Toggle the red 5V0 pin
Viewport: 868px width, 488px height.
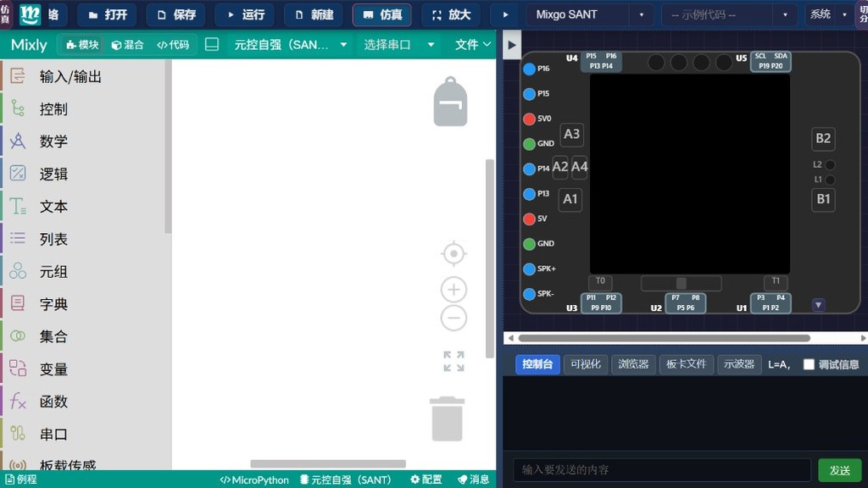(529, 119)
